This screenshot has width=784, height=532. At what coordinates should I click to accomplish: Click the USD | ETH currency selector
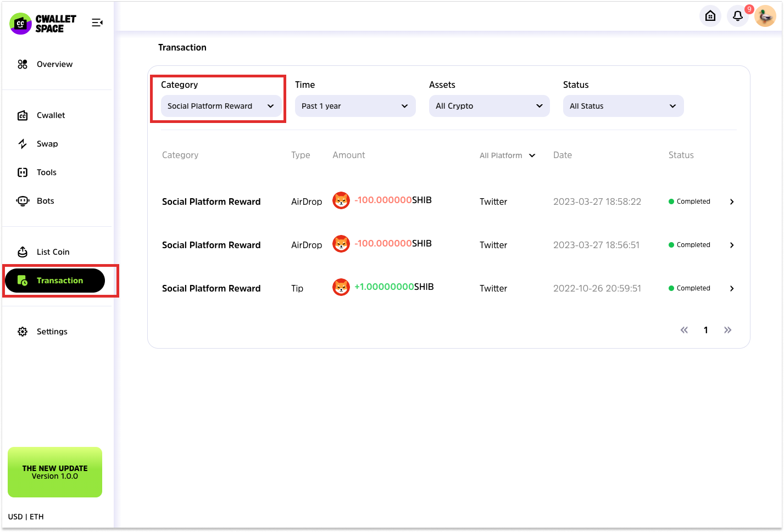(26, 517)
